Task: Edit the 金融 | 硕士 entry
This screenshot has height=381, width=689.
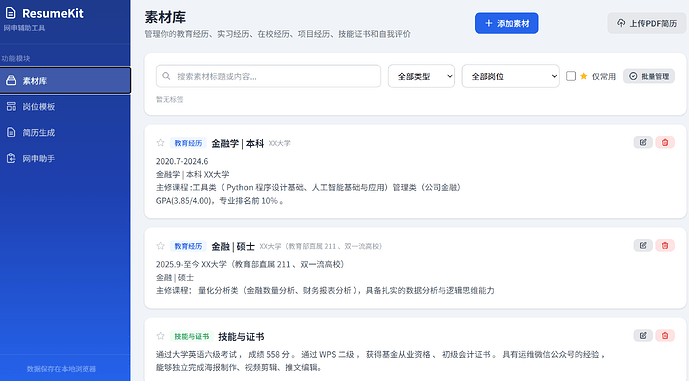Action: point(643,246)
